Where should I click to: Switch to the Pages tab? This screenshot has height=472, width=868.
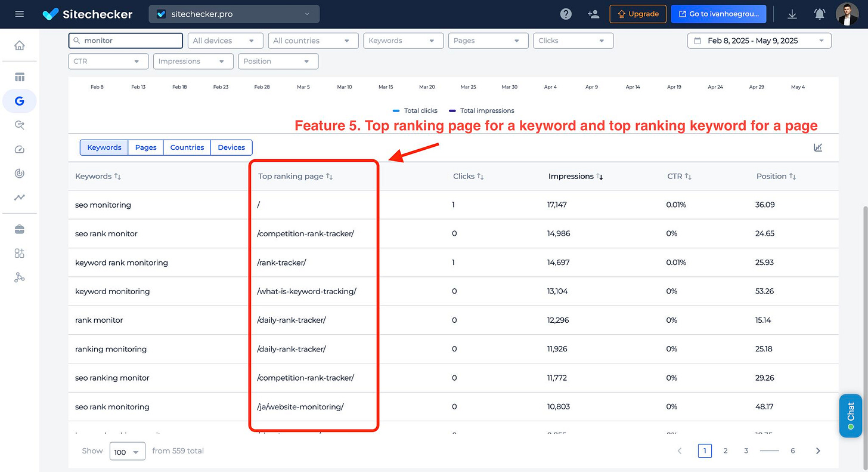click(x=146, y=147)
